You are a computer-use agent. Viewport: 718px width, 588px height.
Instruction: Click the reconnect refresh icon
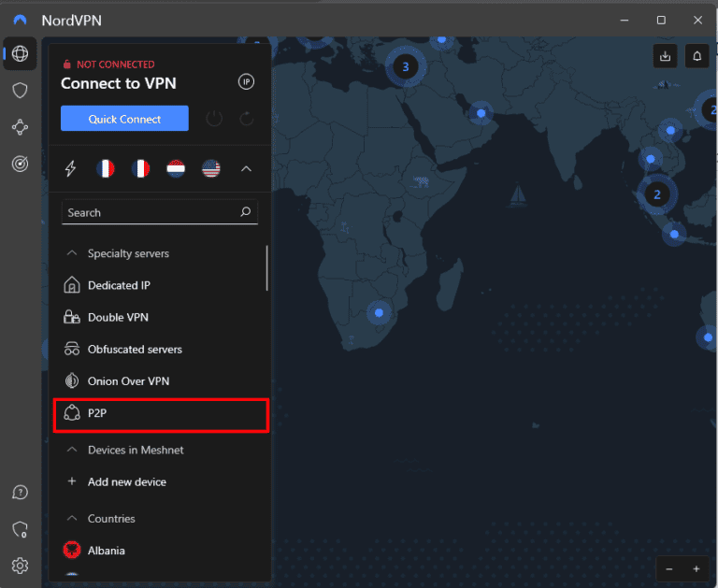click(247, 119)
